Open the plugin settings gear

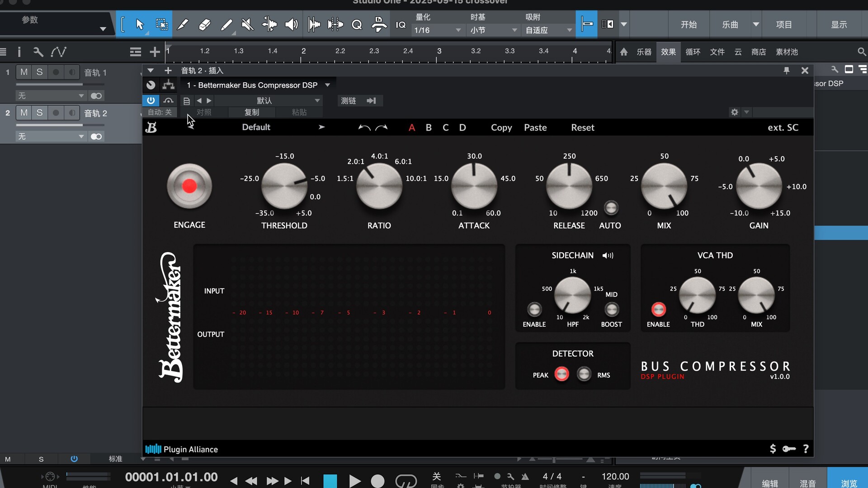pos(735,112)
